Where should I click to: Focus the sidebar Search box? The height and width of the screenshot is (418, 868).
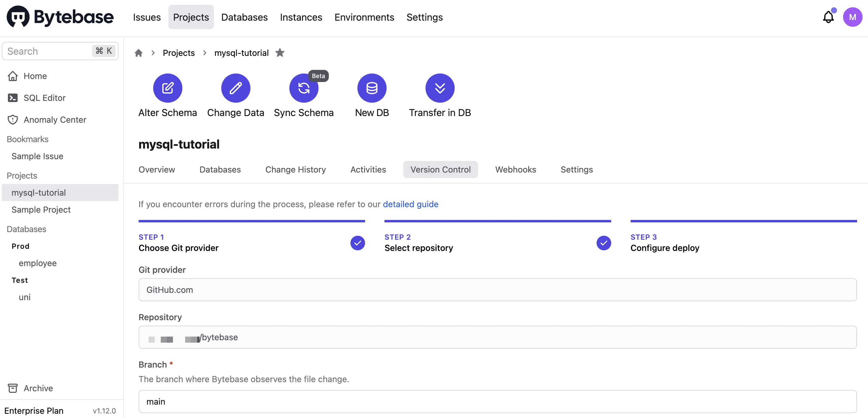[x=60, y=51]
